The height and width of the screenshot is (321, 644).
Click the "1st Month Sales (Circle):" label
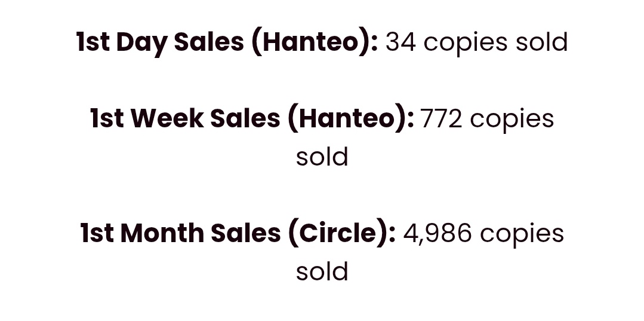tap(238, 233)
